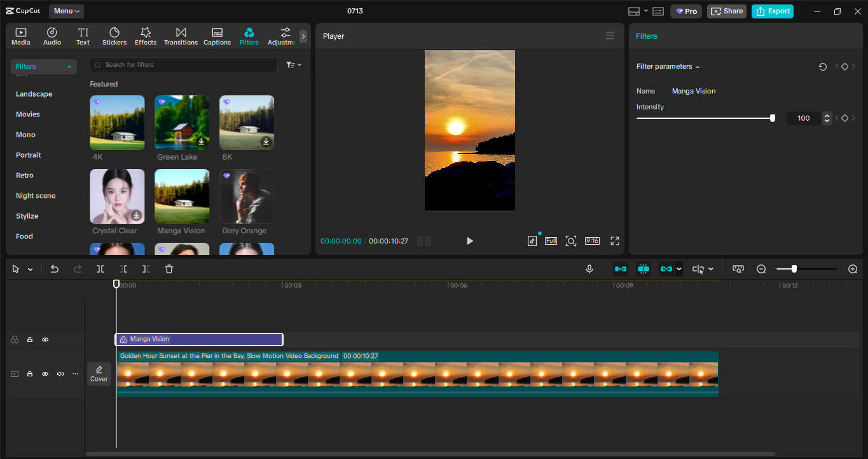This screenshot has width=868, height=459.
Task: Select the delete trash icon in timeline toolbar
Action: point(169,269)
